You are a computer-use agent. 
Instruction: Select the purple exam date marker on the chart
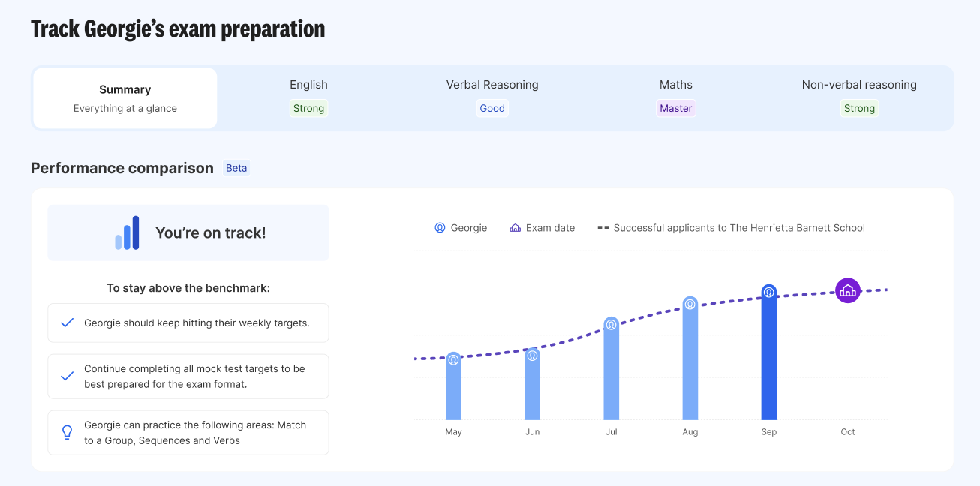coord(847,289)
